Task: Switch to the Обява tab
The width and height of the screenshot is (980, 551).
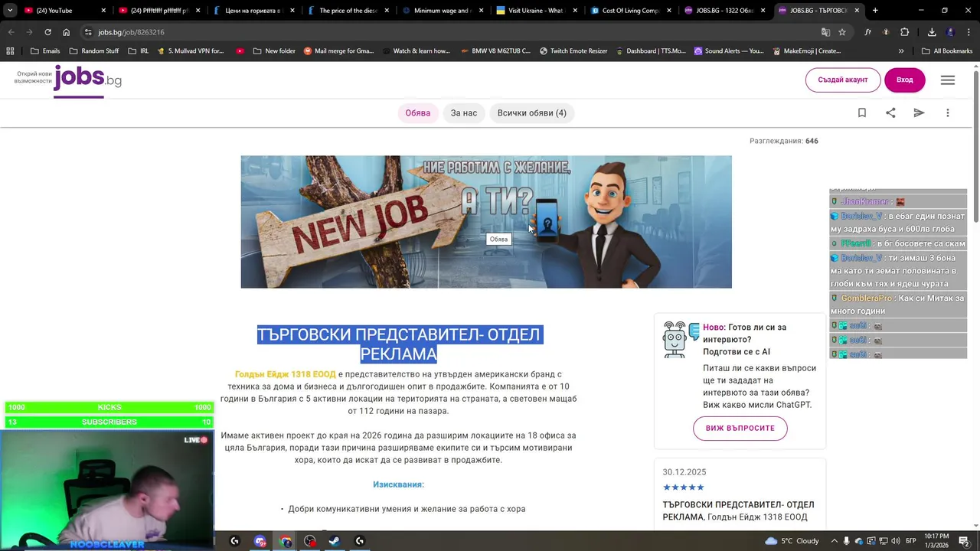Action: coord(418,112)
